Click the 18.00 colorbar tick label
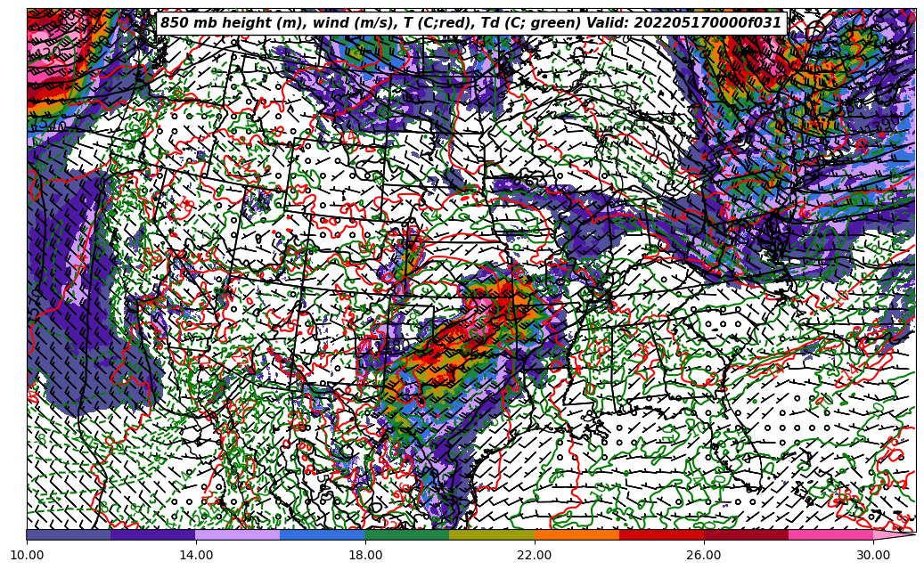This screenshot has width=924, height=570. 365,556
